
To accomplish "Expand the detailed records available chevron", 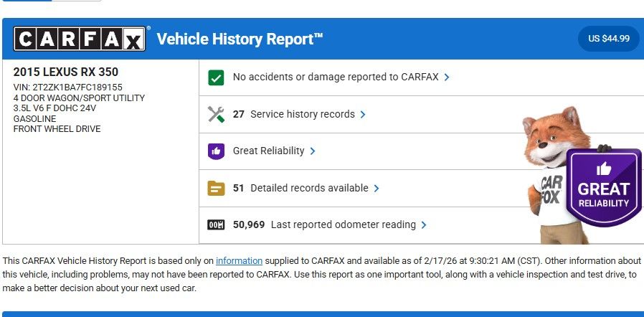I will click(377, 189).
